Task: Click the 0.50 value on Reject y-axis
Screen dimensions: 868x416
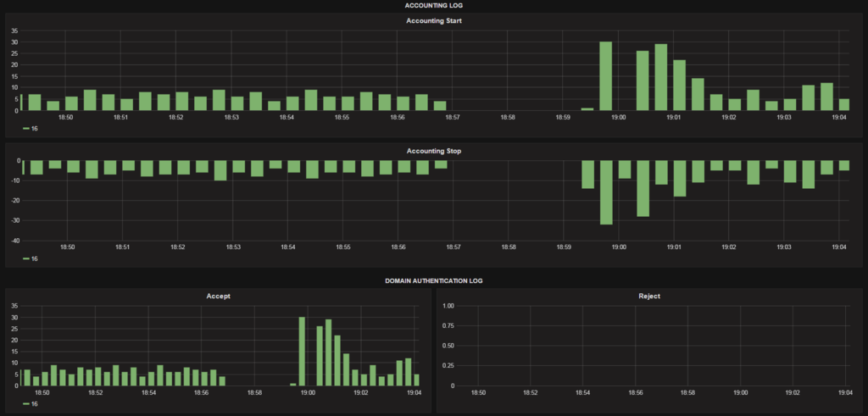Action: pos(448,346)
